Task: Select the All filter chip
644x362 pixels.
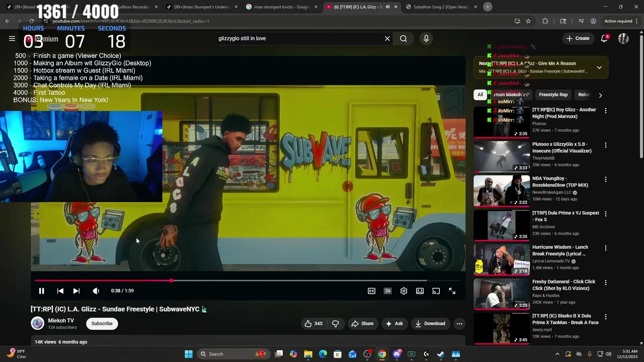Action: [480, 95]
